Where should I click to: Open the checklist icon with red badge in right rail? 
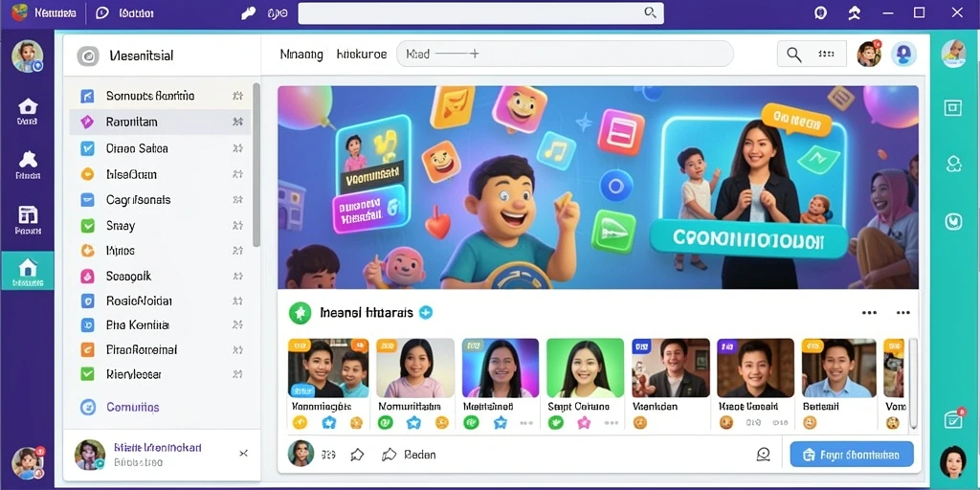tap(954, 419)
